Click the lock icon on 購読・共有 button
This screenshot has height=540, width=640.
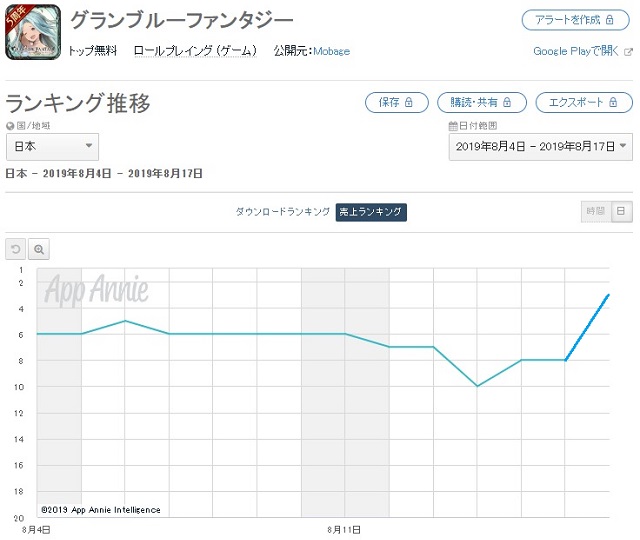point(507,102)
